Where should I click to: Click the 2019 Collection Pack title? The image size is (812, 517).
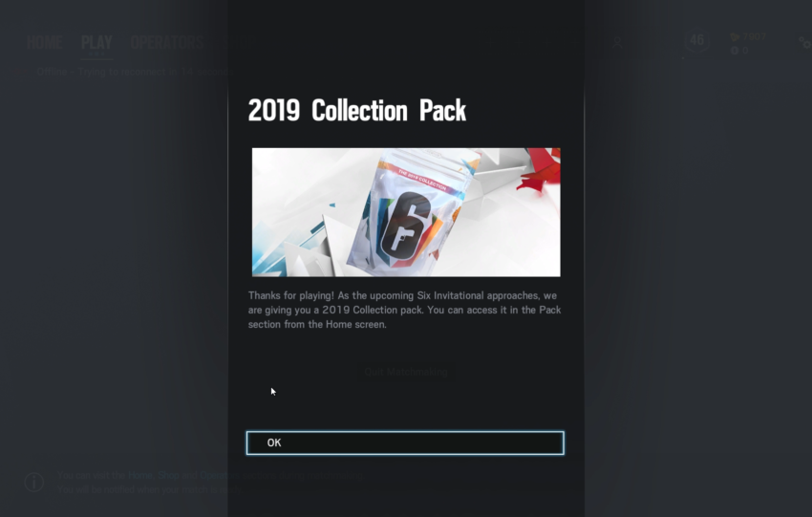tap(357, 110)
